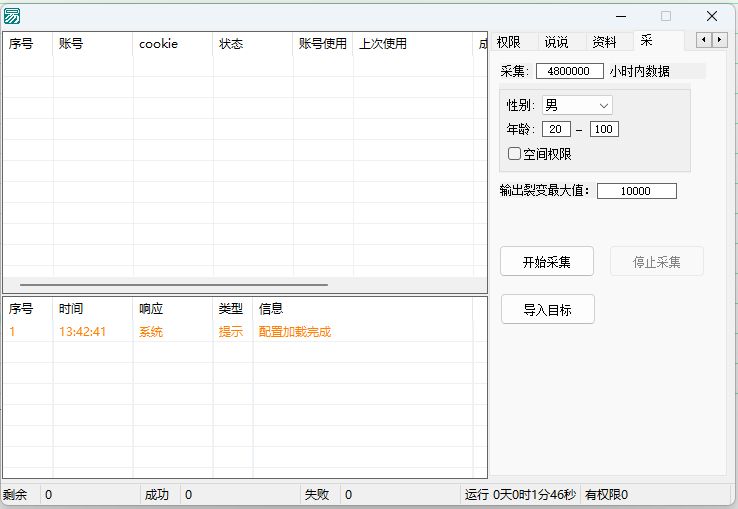Open the 性别 dropdown showing 男
The image size is (738, 509).
(x=576, y=105)
